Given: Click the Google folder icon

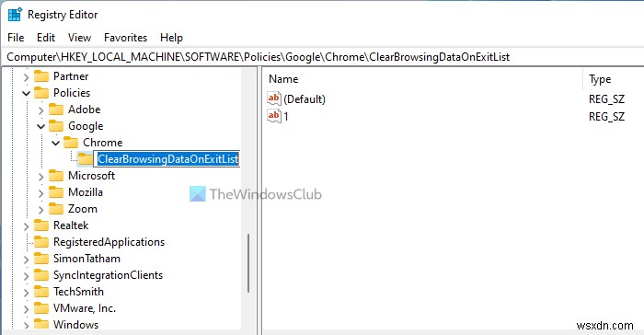Looking at the screenshot, I should (56, 126).
